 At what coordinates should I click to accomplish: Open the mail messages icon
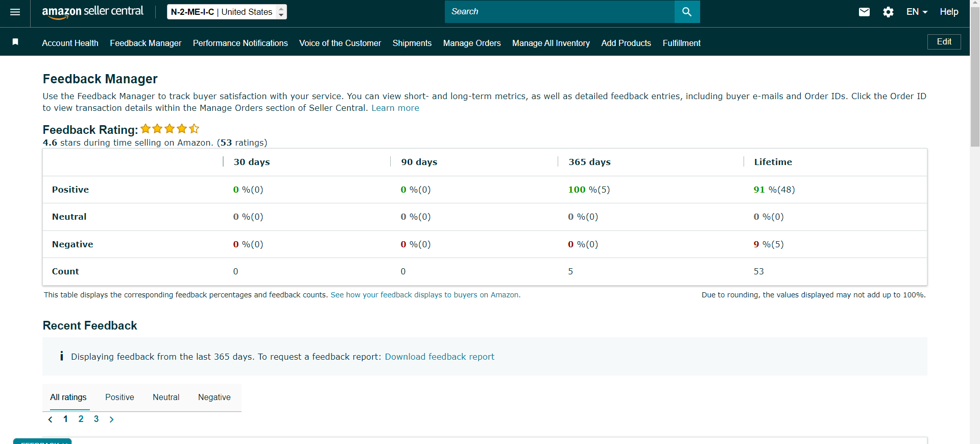tap(864, 12)
